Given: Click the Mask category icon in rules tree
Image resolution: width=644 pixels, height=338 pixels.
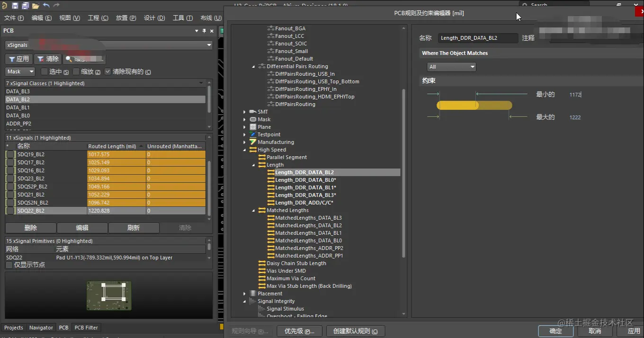Looking at the screenshot, I should coord(253,119).
